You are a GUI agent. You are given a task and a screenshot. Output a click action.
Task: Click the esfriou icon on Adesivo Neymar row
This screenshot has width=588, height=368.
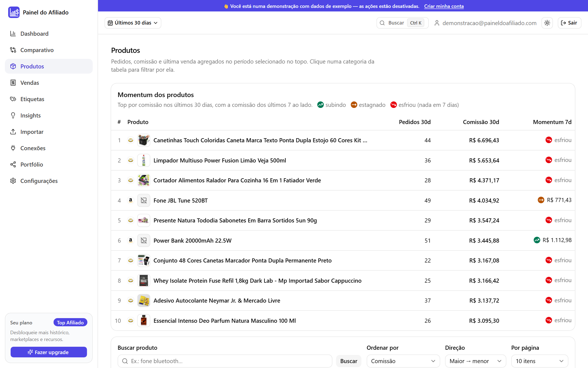pyautogui.click(x=549, y=300)
